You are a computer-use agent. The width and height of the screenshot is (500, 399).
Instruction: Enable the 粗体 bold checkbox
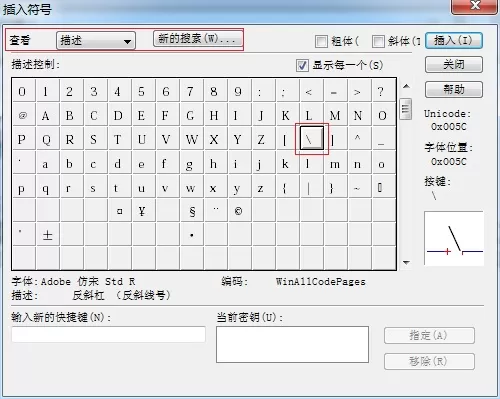tap(321, 41)
